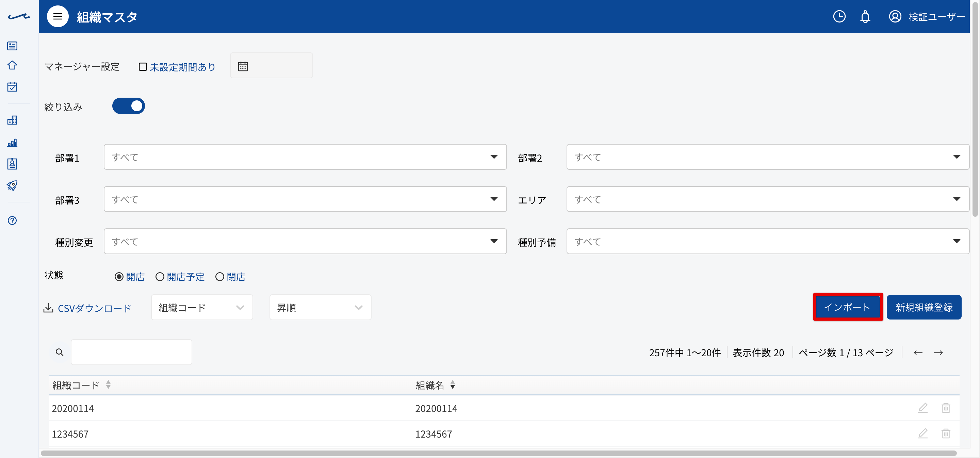Open the user account icon

(895, 16)
